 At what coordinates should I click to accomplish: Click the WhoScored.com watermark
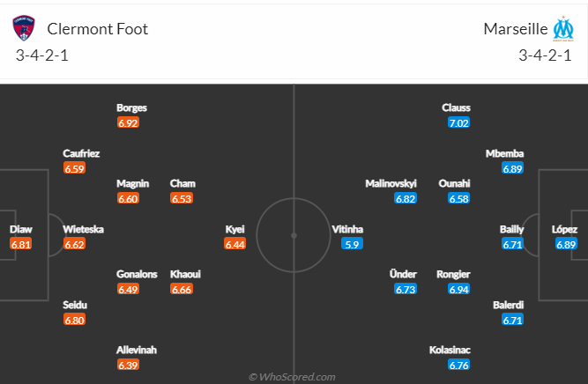pyautogui.click(x=292, y=377)
